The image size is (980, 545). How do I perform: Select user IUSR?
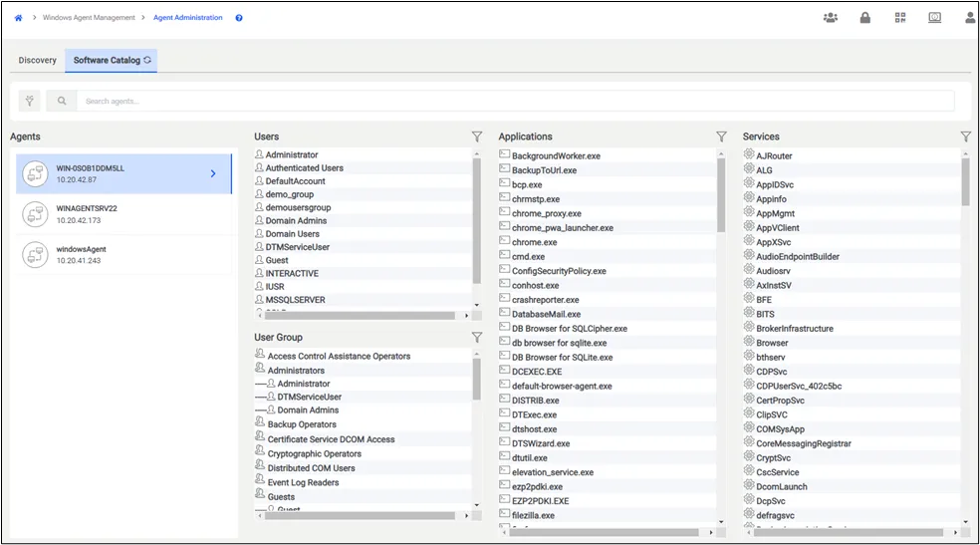coord(275,287)
